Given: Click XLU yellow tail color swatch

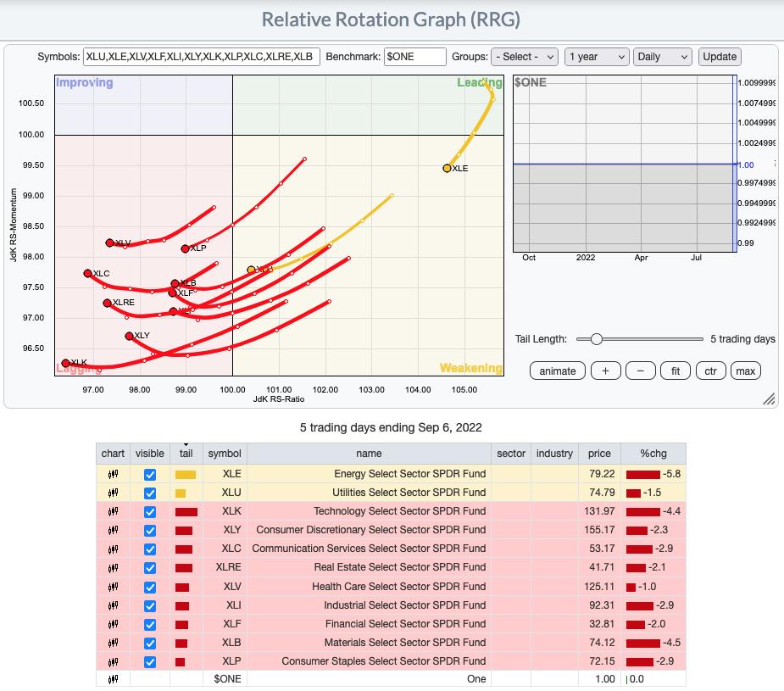Looking at the screenshot, I should [x=181, y=493].
